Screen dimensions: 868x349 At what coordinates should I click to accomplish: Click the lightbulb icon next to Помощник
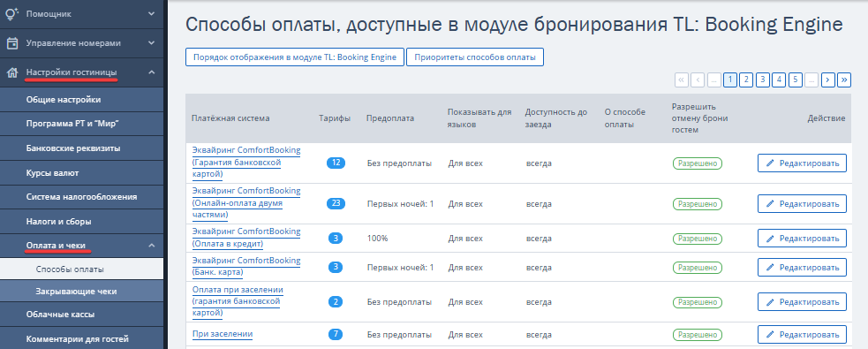pyautogui.click(x=12, y=13)
